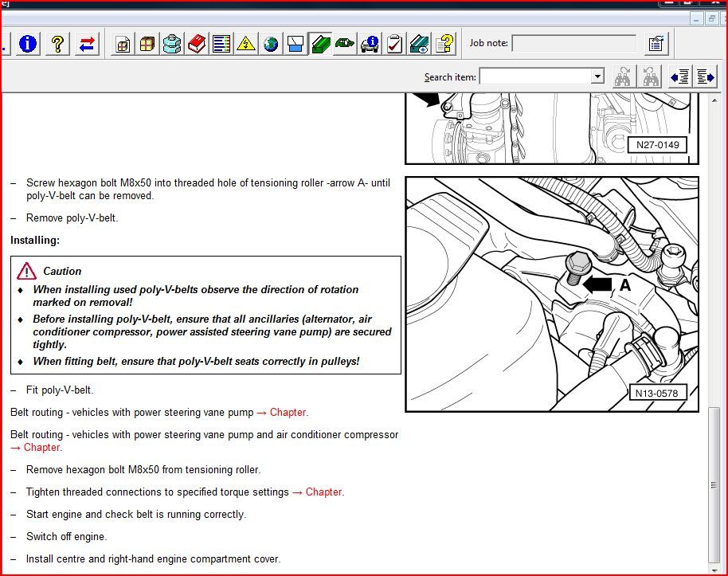Click the teal block with eye icon
The height and width of the screenshot is (576, 728).
[x=419, y=44]
